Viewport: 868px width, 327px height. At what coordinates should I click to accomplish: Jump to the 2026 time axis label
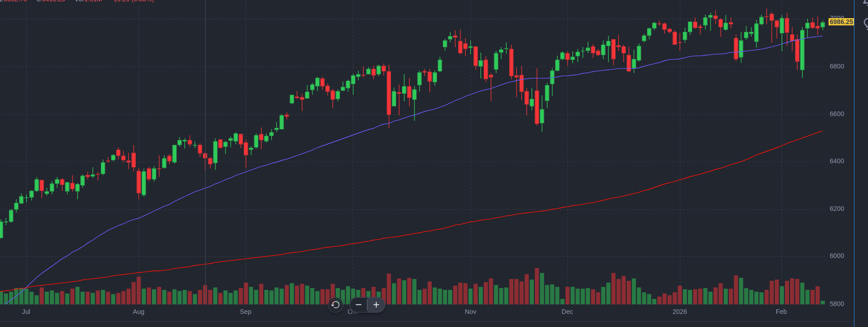pos(679,312)
